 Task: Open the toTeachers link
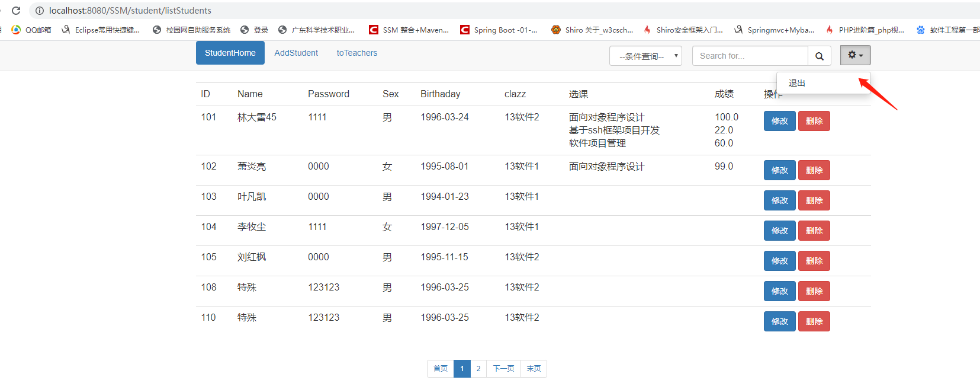[x=357, y=53]
